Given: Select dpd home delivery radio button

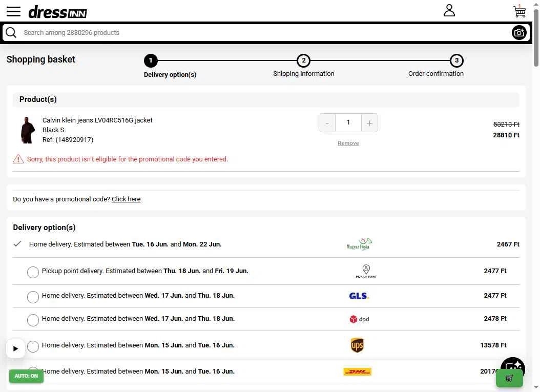Looking at the screenshot, I should (33, 320).
